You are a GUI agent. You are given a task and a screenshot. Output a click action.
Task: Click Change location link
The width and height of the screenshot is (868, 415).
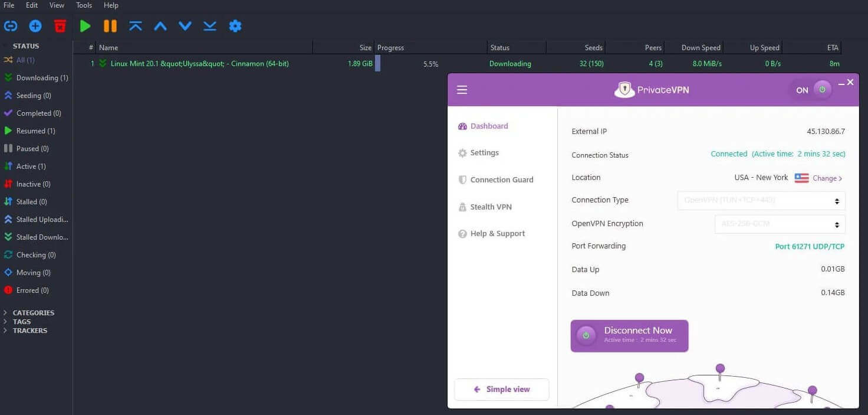tap(827, 178)
